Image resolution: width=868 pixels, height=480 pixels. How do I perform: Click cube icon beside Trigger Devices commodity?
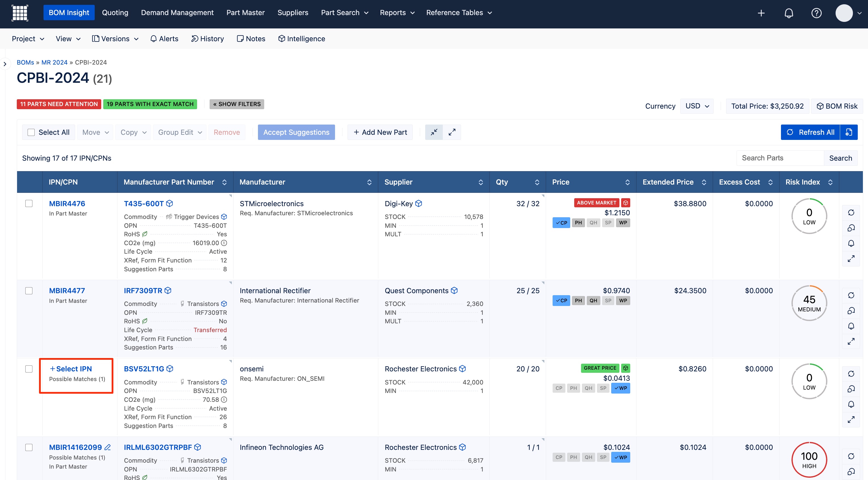pyautogui.click(x=224, y=217)
